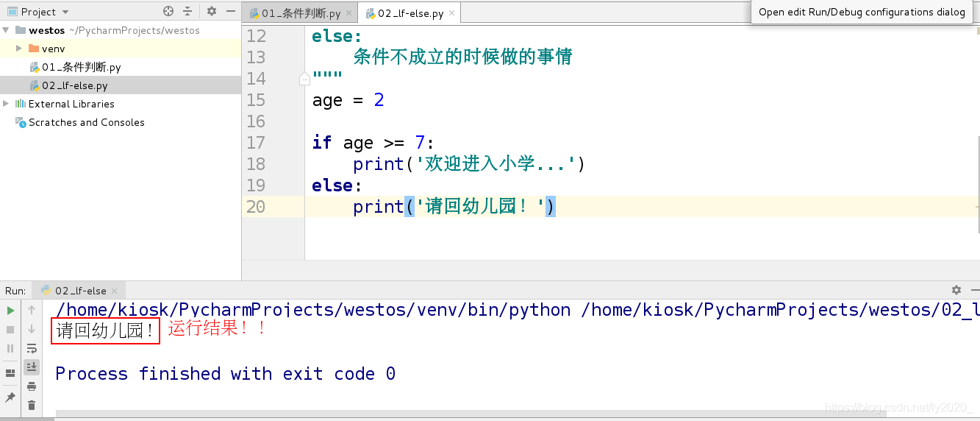Go down the stack trace
Viewport: 980px width, 421px height.
coord(32,330)
